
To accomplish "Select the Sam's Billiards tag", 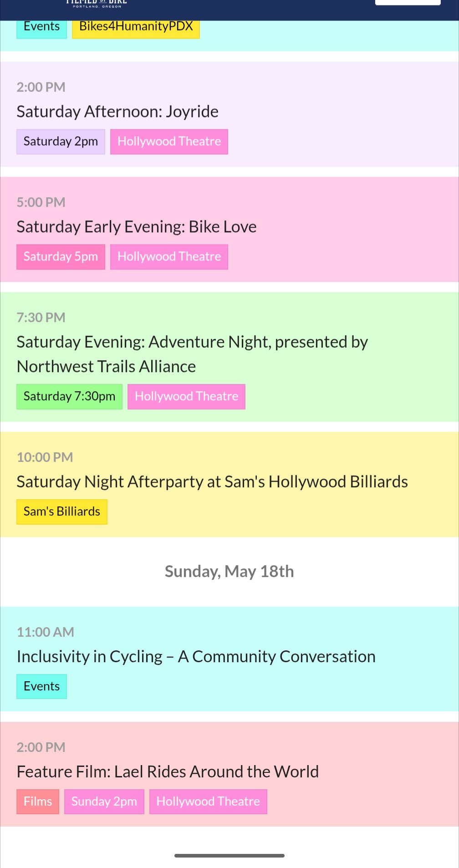I will point(62,512).
